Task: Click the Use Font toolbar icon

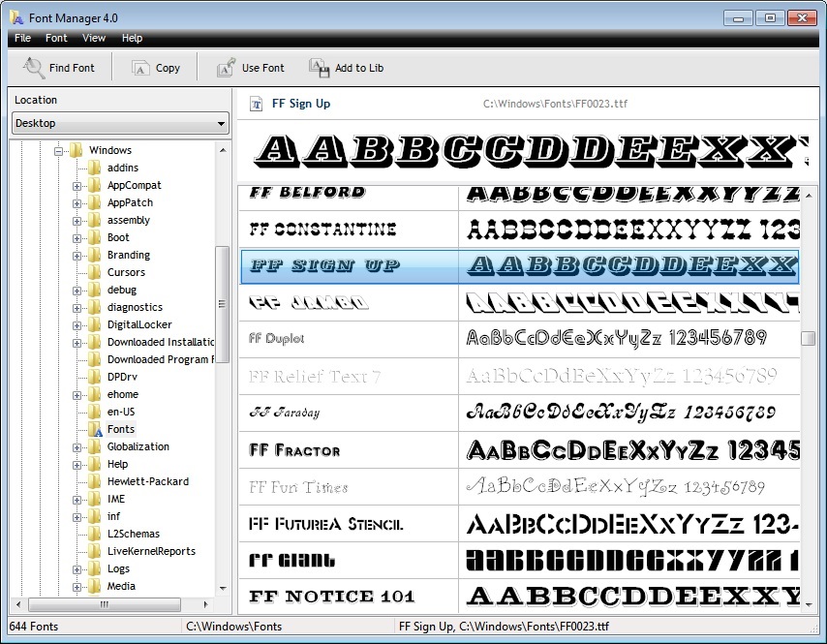Action: pyautogui.click(x=226, y=68)
